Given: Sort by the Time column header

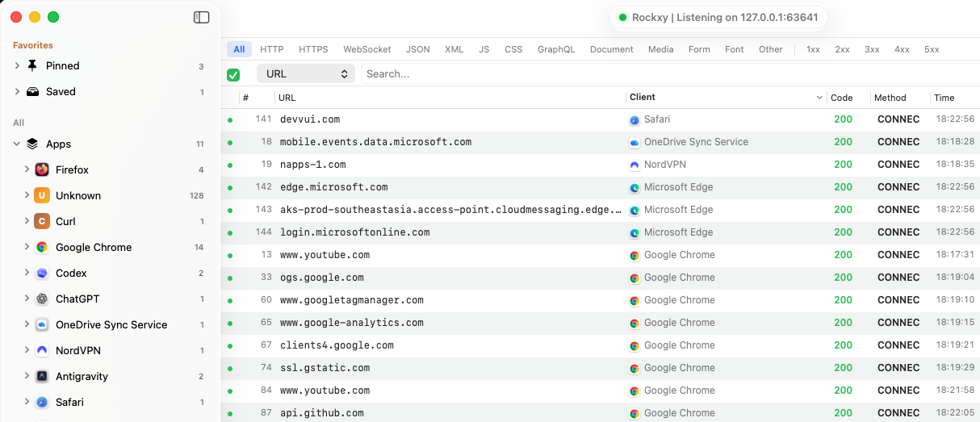Looking at the screenshot, I should (944, 98).
